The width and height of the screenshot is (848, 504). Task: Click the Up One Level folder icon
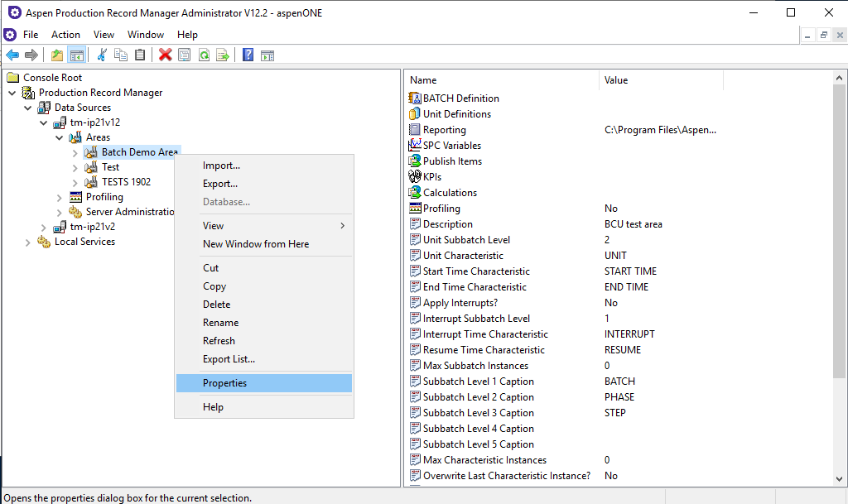57,55
